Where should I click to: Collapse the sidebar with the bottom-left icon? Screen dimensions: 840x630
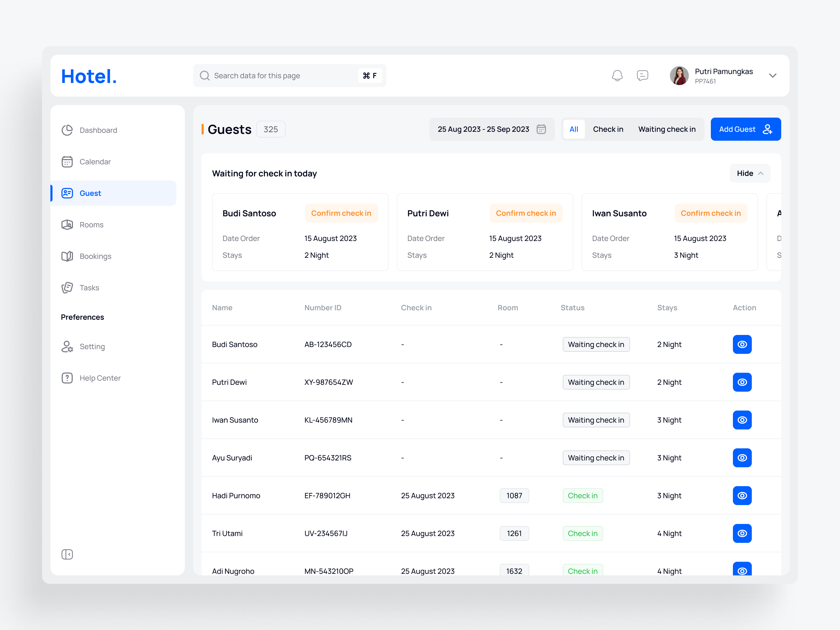(x=67, y=554)
